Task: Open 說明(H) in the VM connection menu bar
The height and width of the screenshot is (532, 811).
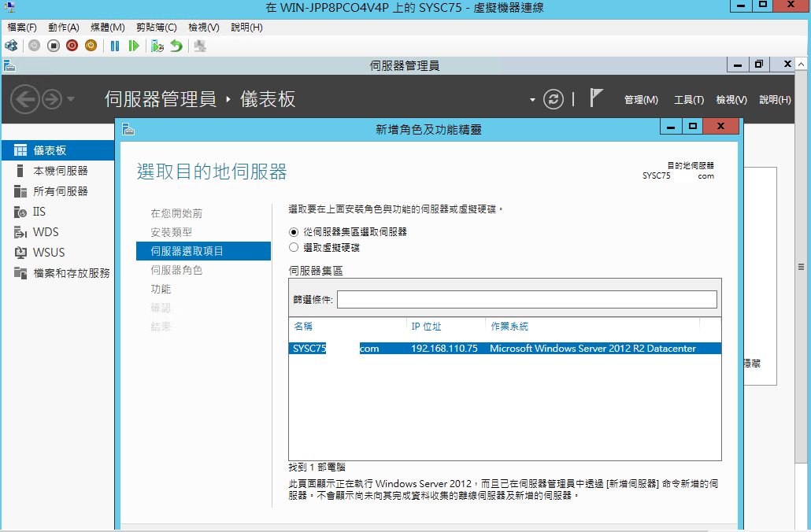Action: click(246, 28)
